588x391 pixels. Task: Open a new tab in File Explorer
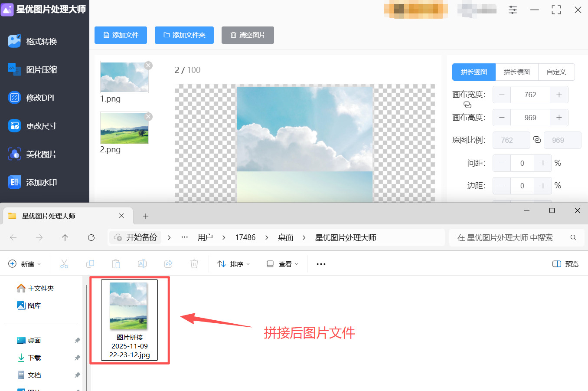tap(146, 216)
